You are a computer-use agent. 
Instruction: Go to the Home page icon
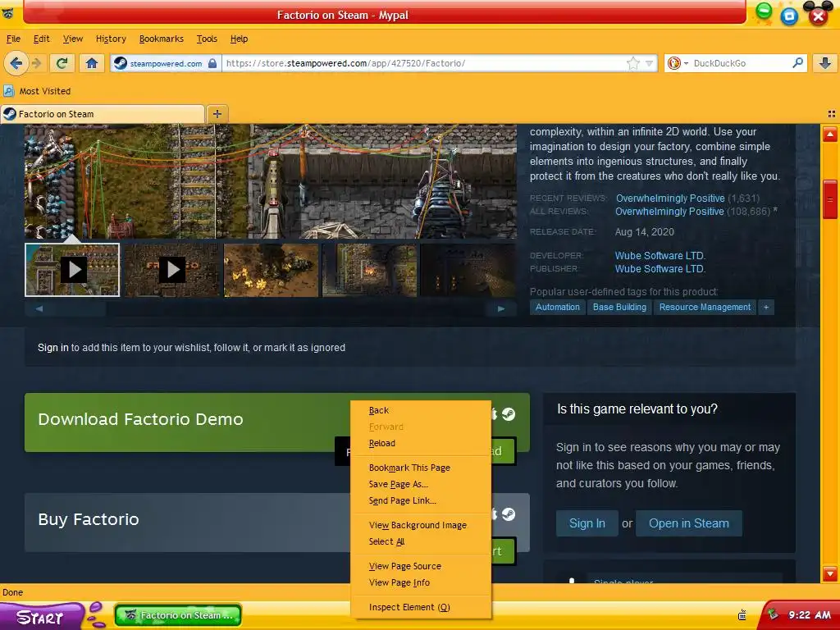[x=92, y=63]
